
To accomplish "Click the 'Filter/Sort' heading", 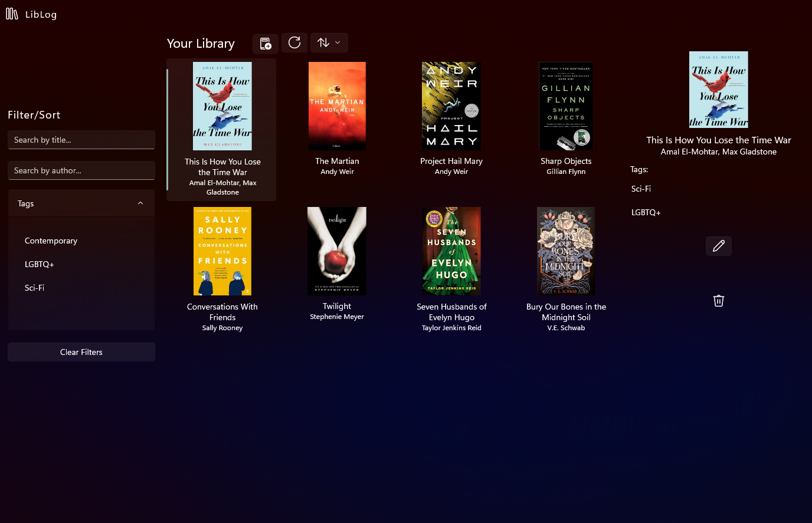I will point(34,115).
